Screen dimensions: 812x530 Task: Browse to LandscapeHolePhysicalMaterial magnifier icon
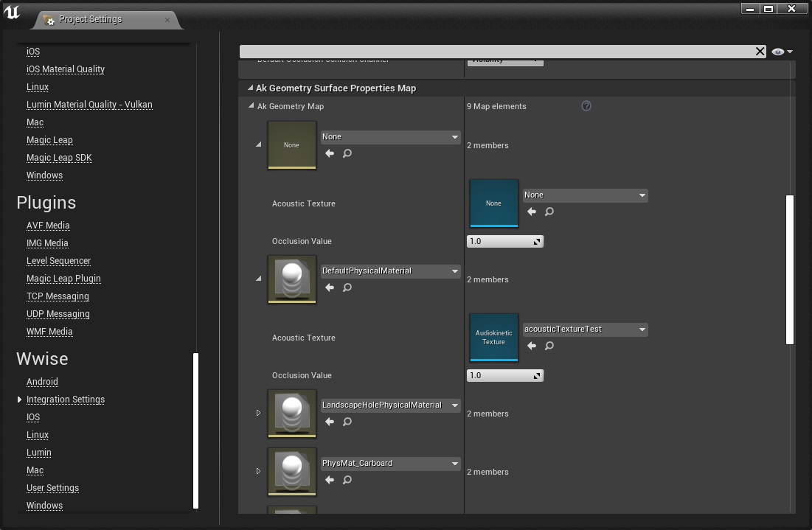347,422
